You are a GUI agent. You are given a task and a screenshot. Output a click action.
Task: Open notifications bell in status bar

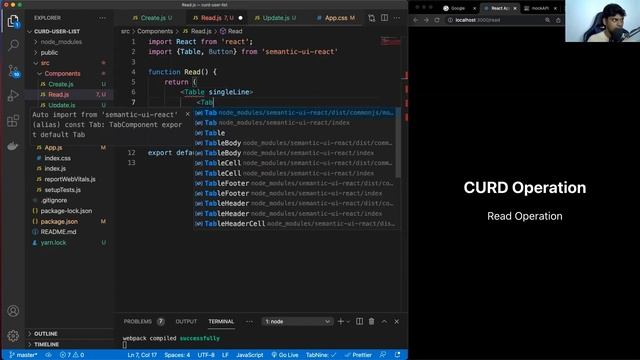(397, 355)
